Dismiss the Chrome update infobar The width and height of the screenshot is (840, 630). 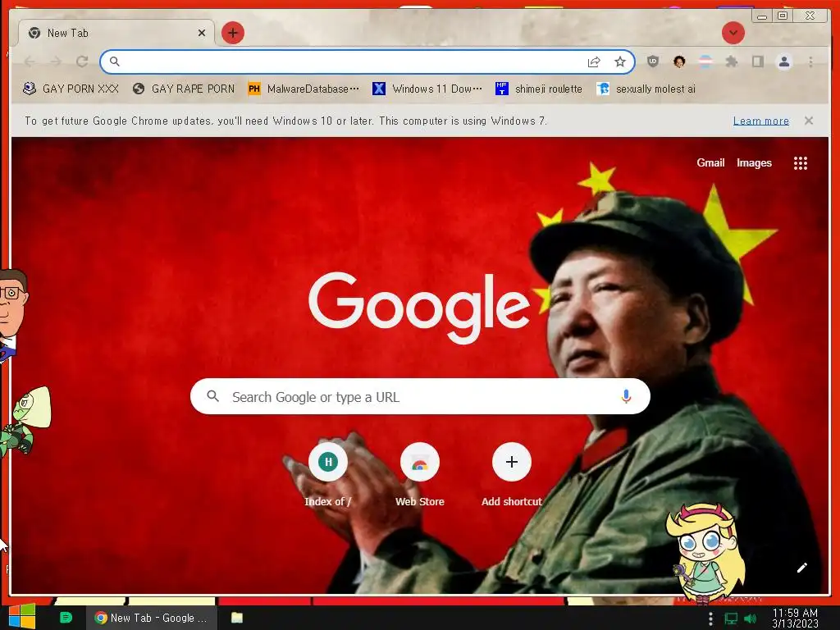(808, 121)
